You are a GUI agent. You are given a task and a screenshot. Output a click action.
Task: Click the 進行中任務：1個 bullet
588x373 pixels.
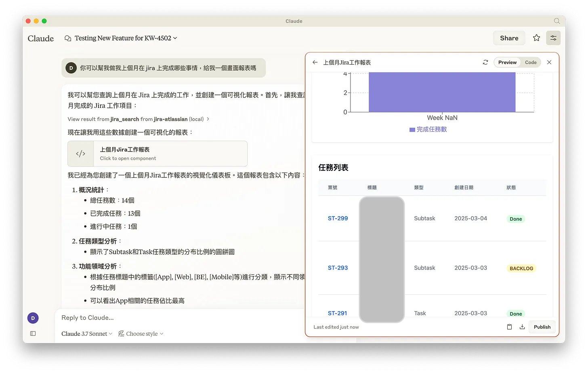click(x=113, y=227)
